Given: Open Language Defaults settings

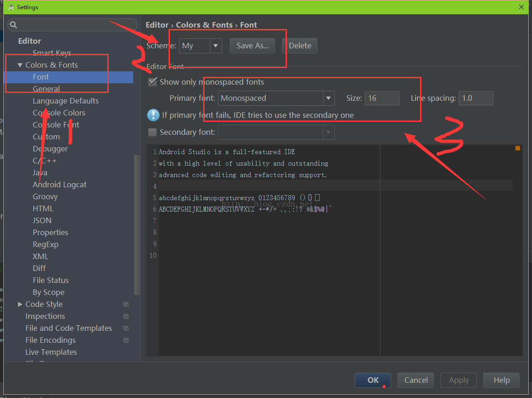Looking at the screenshot, I should coord(65,101).
